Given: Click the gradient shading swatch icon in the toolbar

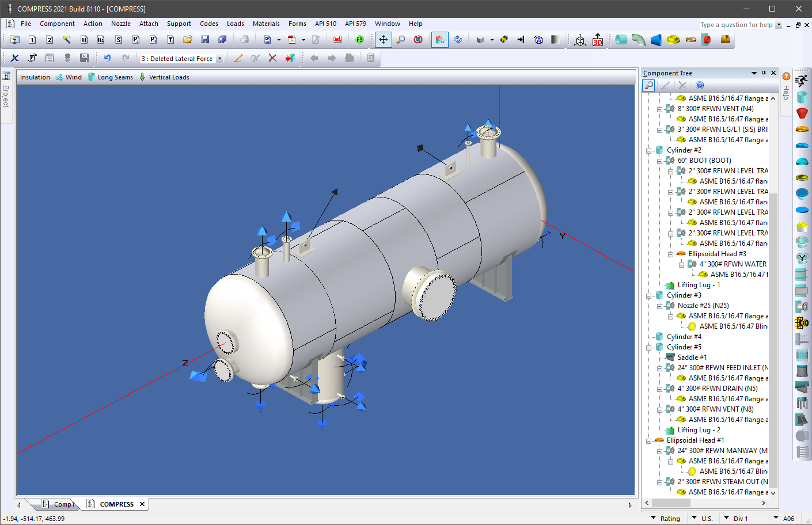Looking at the screenshot, I should click(x=555, y=39).
